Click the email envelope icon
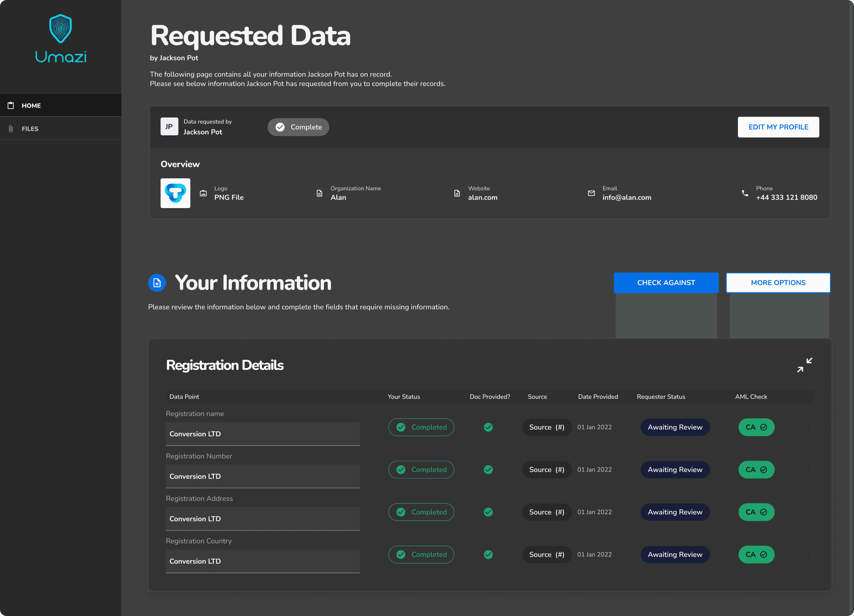 [591, 193]
